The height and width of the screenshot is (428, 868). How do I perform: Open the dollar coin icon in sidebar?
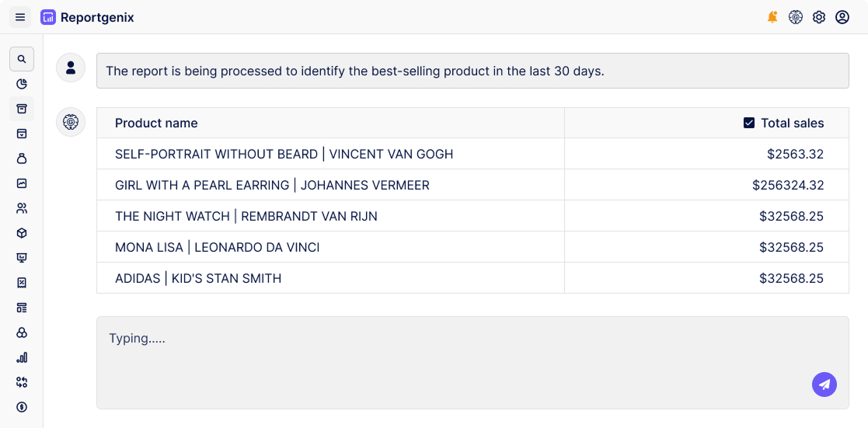[22, 407]
